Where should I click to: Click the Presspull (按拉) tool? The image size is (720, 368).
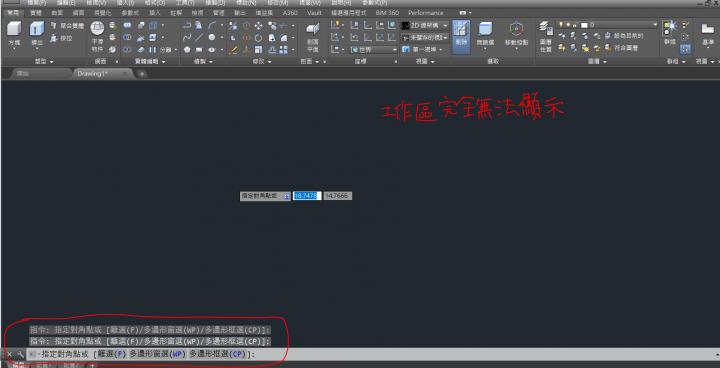pos(61,38)
